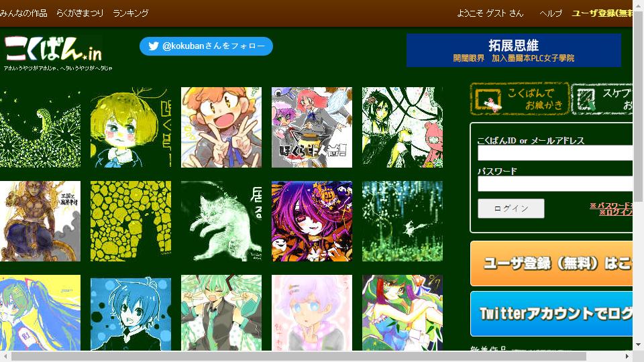Go to the ランキング page

131,13
